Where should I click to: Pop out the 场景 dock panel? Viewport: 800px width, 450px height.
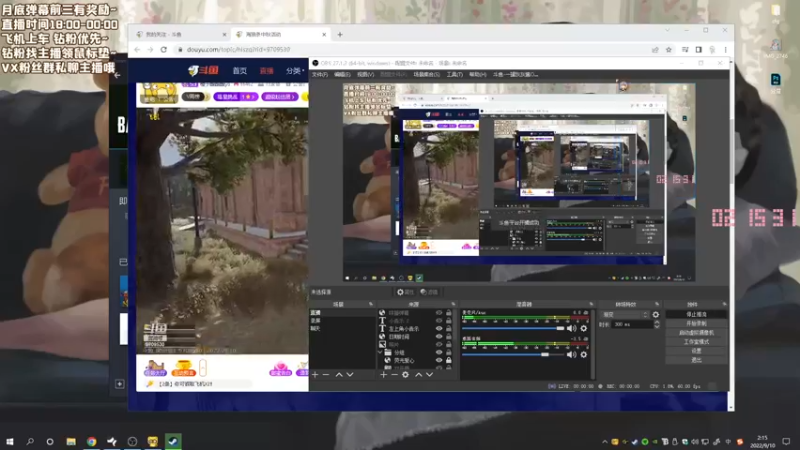click(371, 304)
